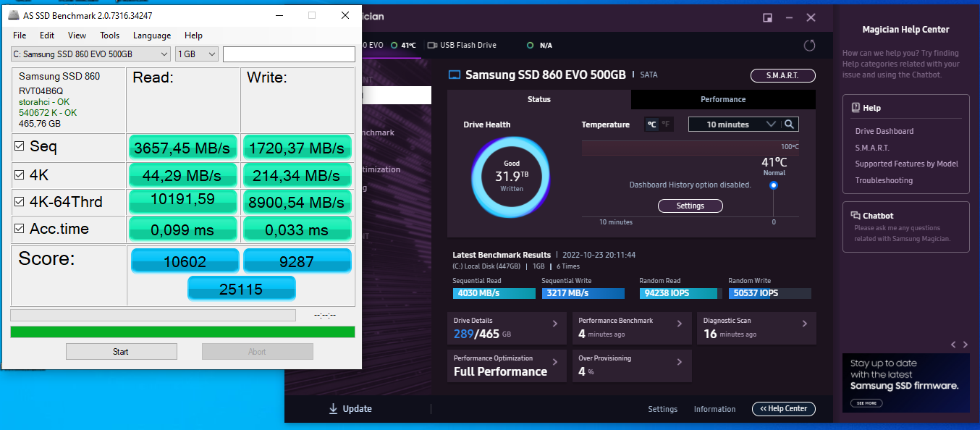Open the Help menu in AS SSD Benchmark

pyautogui.click(x=193, y=35)
